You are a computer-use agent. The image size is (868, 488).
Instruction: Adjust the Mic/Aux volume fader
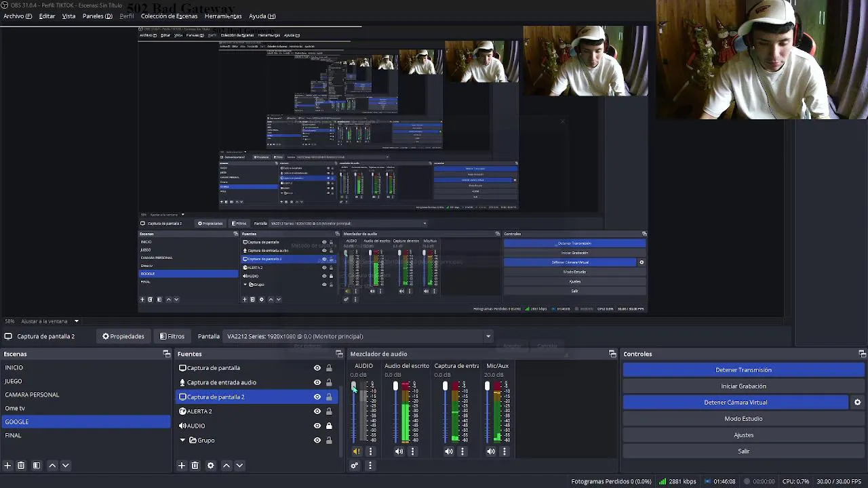tap(487, 386)
